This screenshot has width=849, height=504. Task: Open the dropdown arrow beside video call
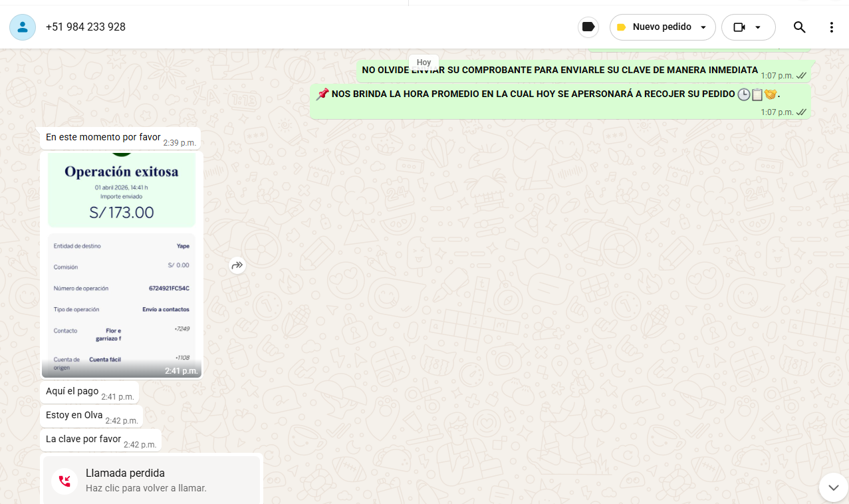click(758, 27)
